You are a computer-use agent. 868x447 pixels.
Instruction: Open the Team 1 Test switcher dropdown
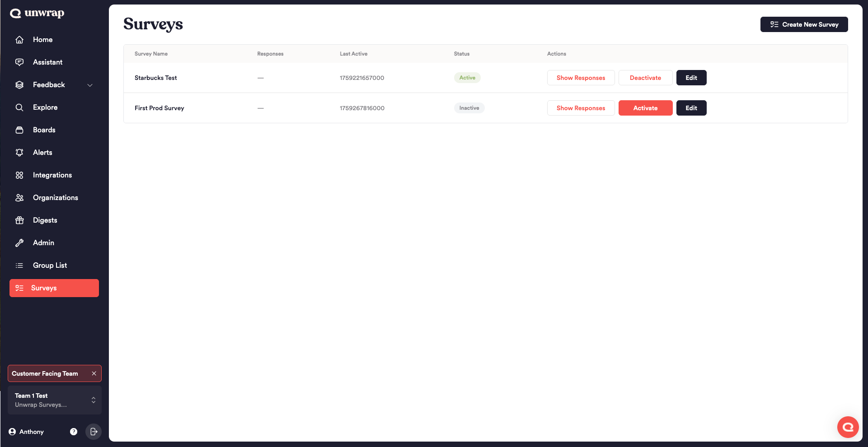pos(93,400)
